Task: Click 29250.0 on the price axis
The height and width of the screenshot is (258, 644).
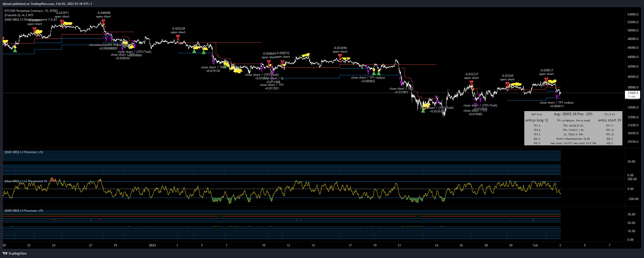Action: [x=633, y=142]
